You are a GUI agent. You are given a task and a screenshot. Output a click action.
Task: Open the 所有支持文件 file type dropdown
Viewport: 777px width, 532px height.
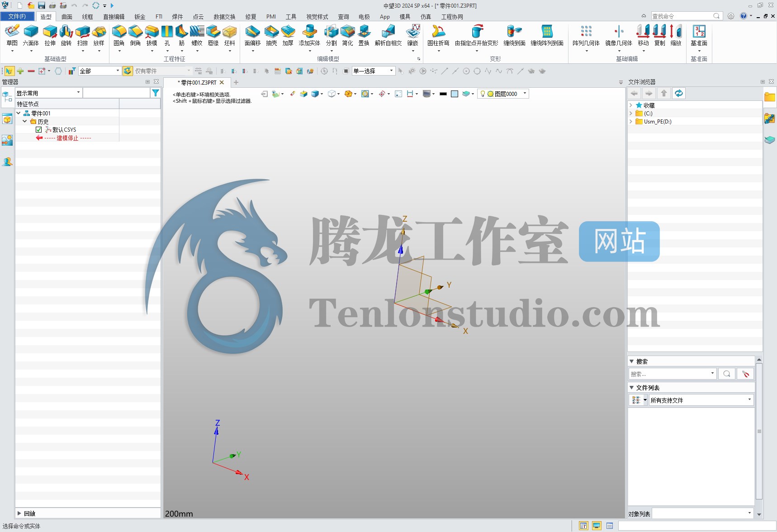tap(701, 400)
